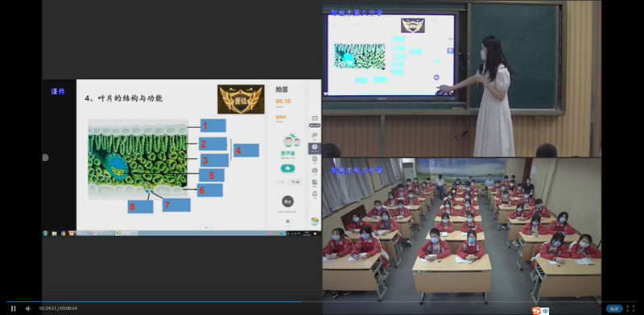Reveal blue answer box labeled 8
The image size is (644, 315).
140,206
